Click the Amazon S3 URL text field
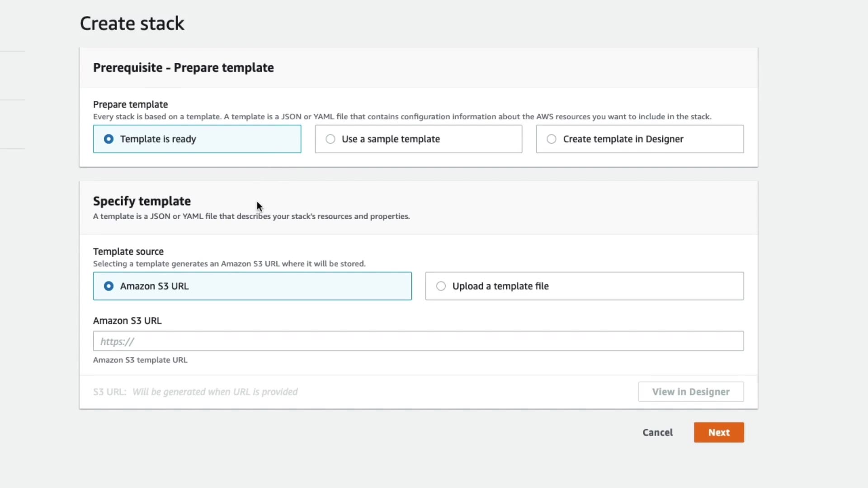The image size is (868, 488). [418, 341]
